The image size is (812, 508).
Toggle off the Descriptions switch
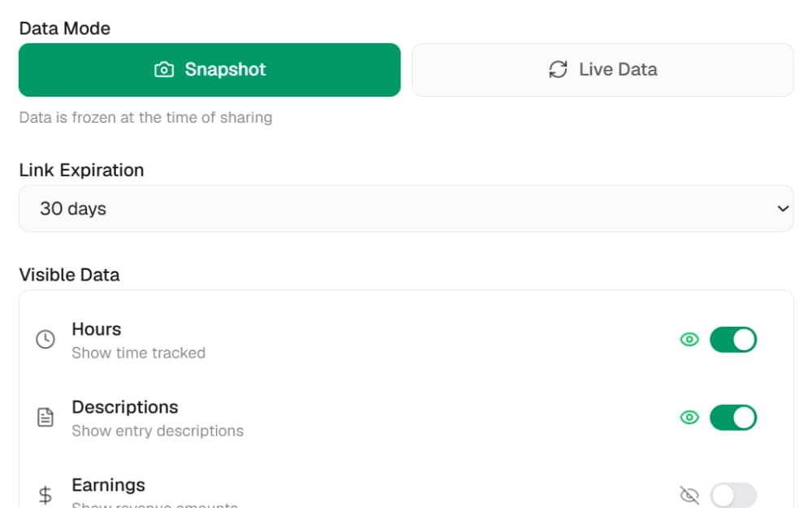[x=732, y=417]
